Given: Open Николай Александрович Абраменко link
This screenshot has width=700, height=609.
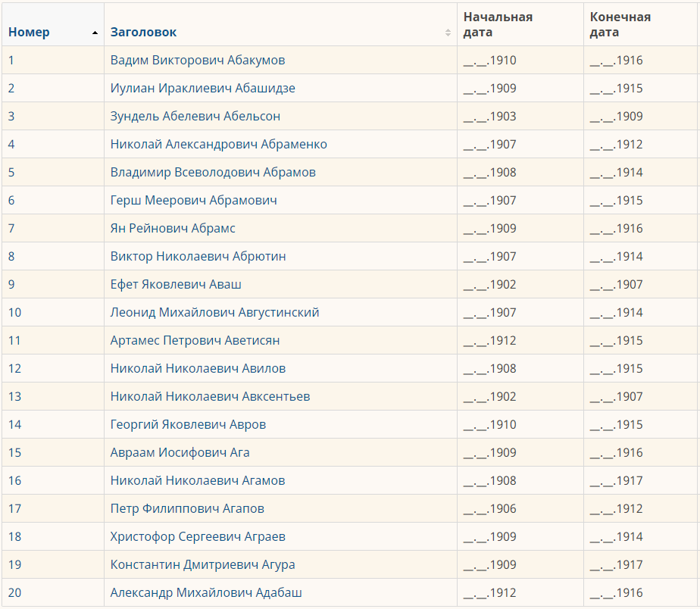Looking at the screenshot, I should point(218,144).
